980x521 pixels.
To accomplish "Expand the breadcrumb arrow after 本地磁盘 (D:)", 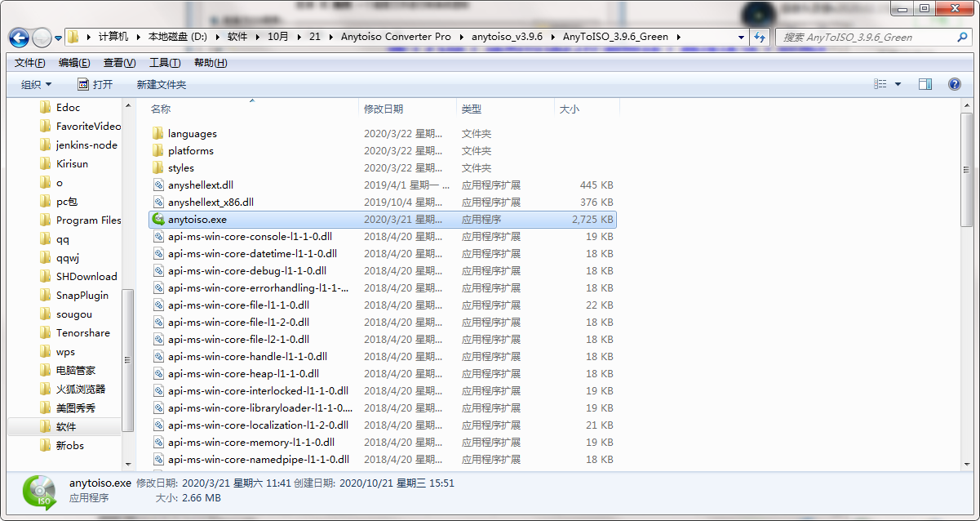I will pos(218,37).
